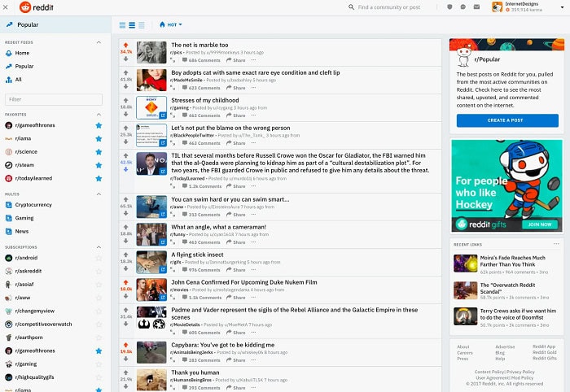Open the mail inbox icon in header

click(x=476, y=7)
